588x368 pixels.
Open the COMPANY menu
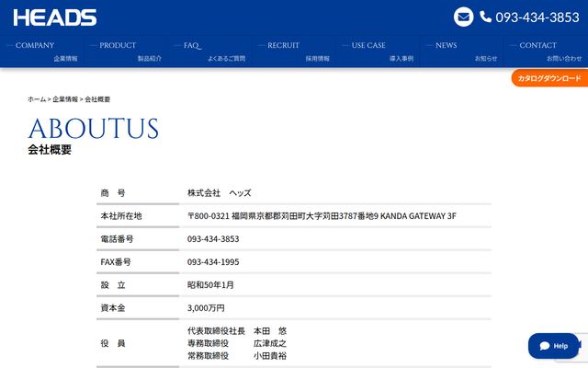(42, 52)
